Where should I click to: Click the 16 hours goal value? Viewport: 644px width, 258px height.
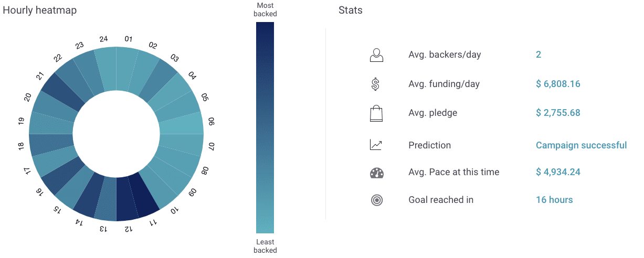click(x=554, y=200)
